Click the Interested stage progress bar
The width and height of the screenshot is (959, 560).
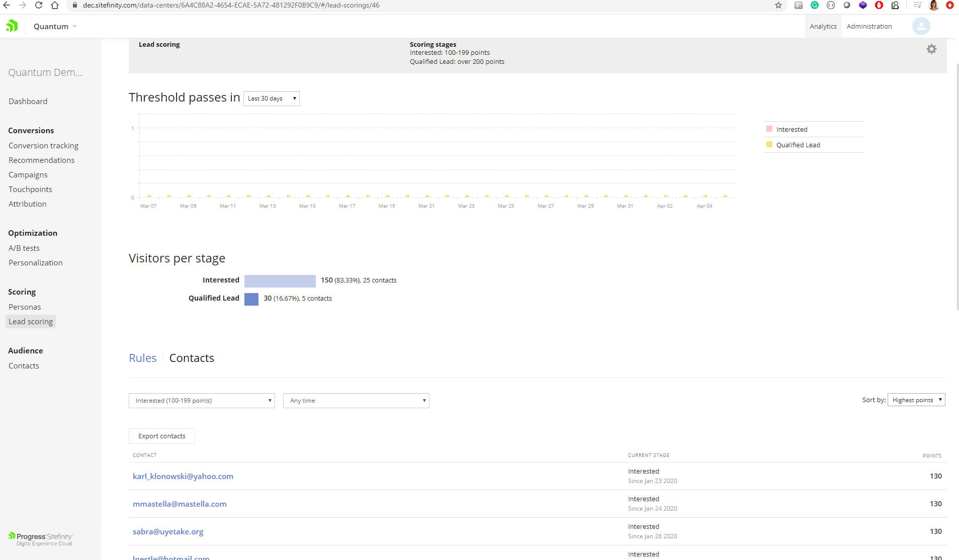pyautogui.click(x=280, y=281)
